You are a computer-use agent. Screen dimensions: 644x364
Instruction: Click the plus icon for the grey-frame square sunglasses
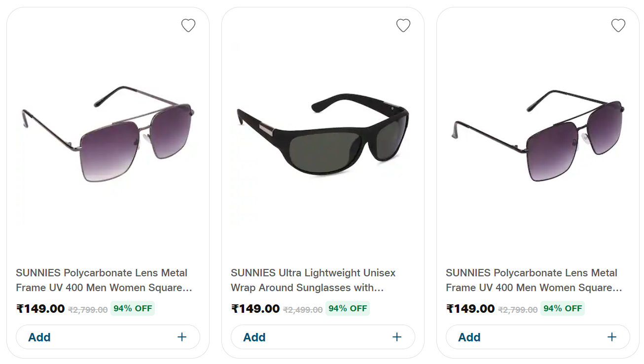pos(182,337)
